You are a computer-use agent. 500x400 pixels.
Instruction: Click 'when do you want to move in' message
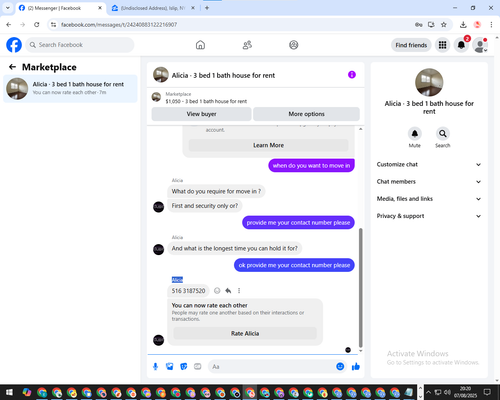[x=311, y=166]
